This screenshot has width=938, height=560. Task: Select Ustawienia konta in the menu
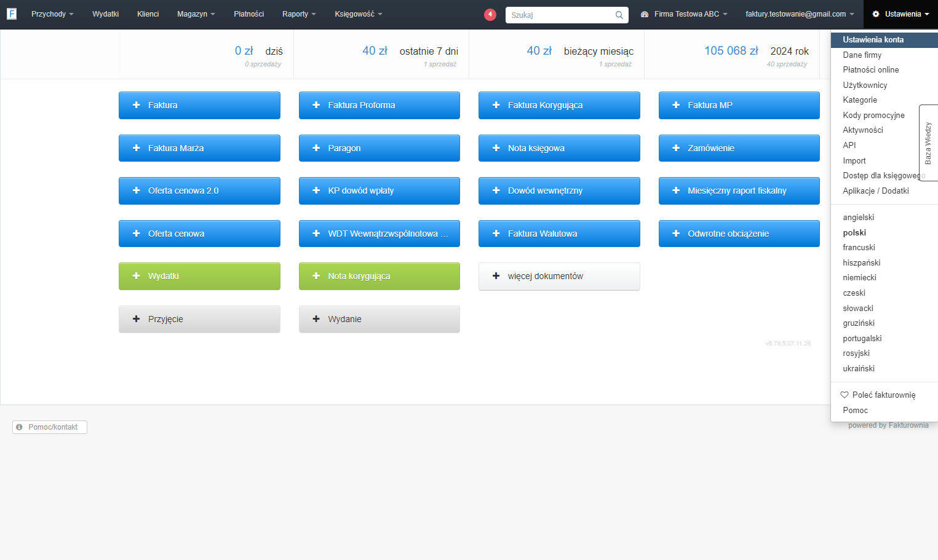click(884, 39)
